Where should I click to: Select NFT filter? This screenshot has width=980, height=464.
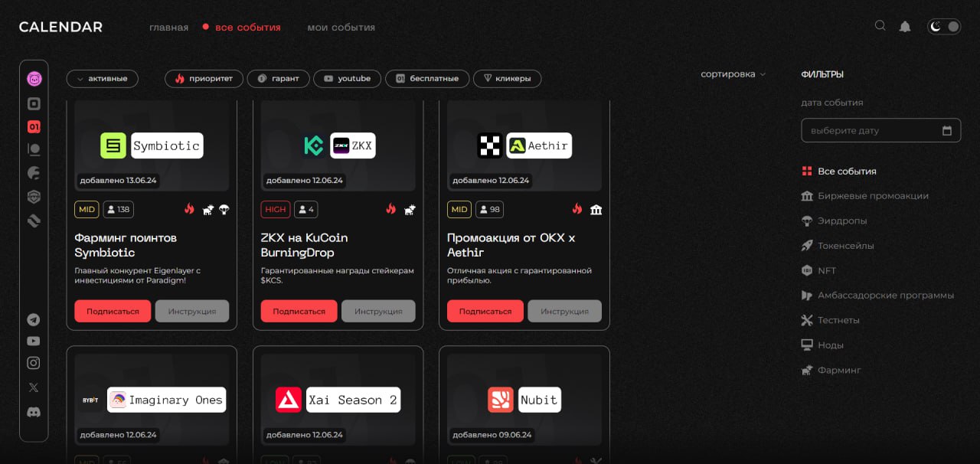pyautogui.click(x=818, y=270)
